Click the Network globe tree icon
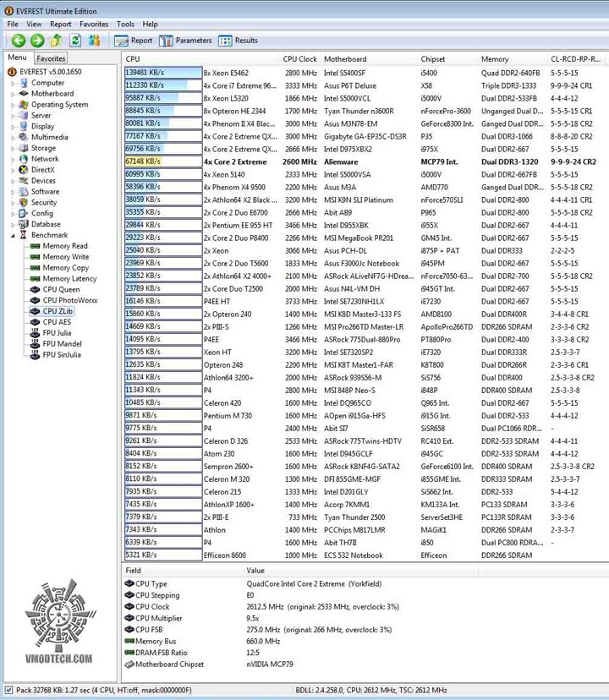Screen dimensions: 609x700 pyautogui.click(x=24, y=159)
